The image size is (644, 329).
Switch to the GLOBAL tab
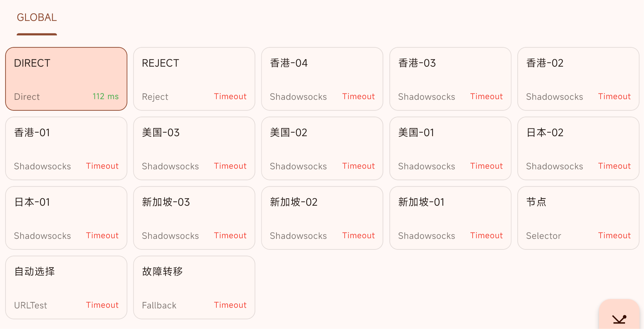(37, 18)
